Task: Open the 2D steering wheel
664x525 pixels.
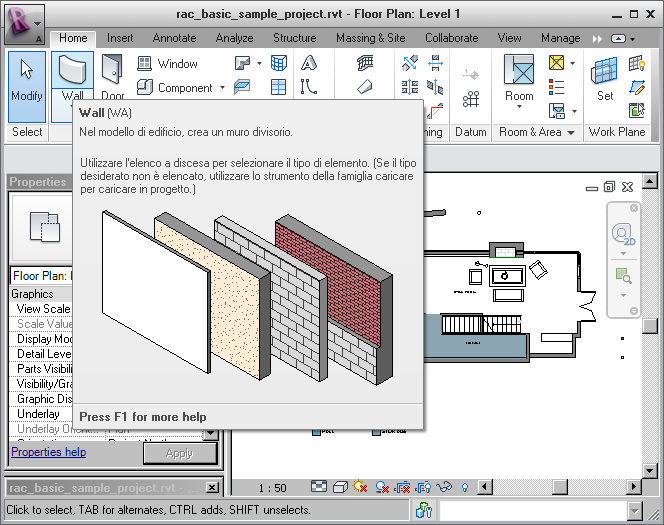Action: point(622,235)
